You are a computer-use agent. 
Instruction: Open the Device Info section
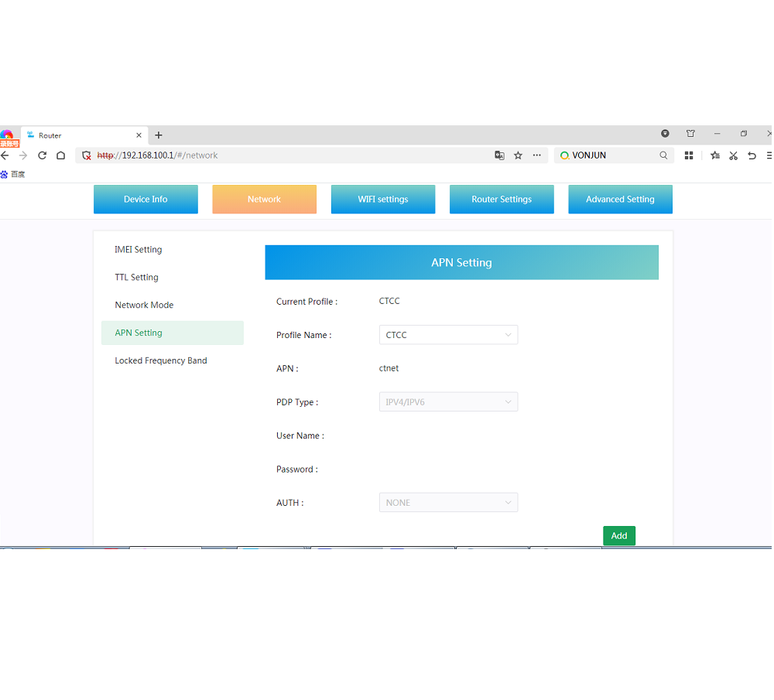pyautogui.click(x=146, y=200)
